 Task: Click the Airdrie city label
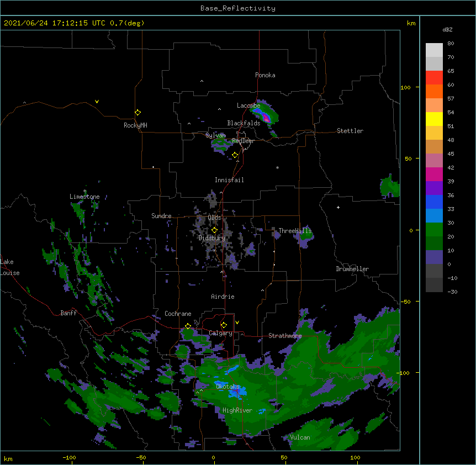[x=223, y=297]
